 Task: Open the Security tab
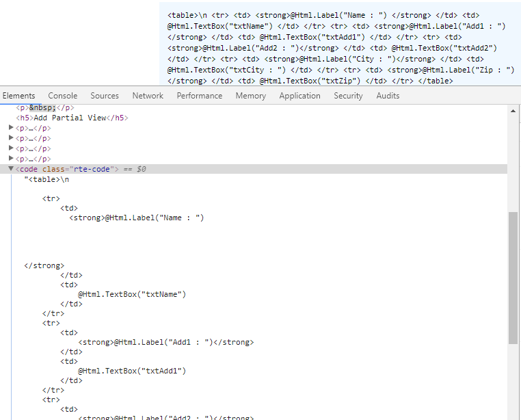[x=348, y=96]
